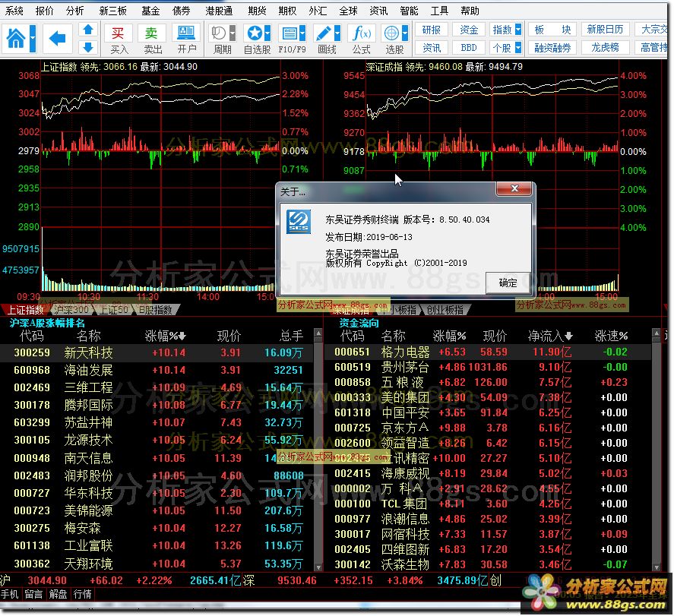Click the logo icon in the About dialog
The height and width of the screenshot is (616, 674).
tap(299, 221)
